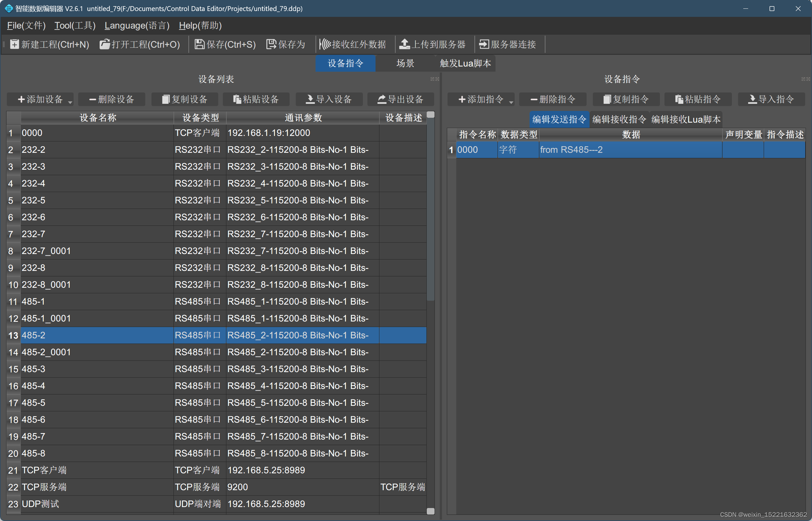Screen dimensions: 812x521
Task: Click the Copy Command (复制指令) button
Action: (626, 100)
